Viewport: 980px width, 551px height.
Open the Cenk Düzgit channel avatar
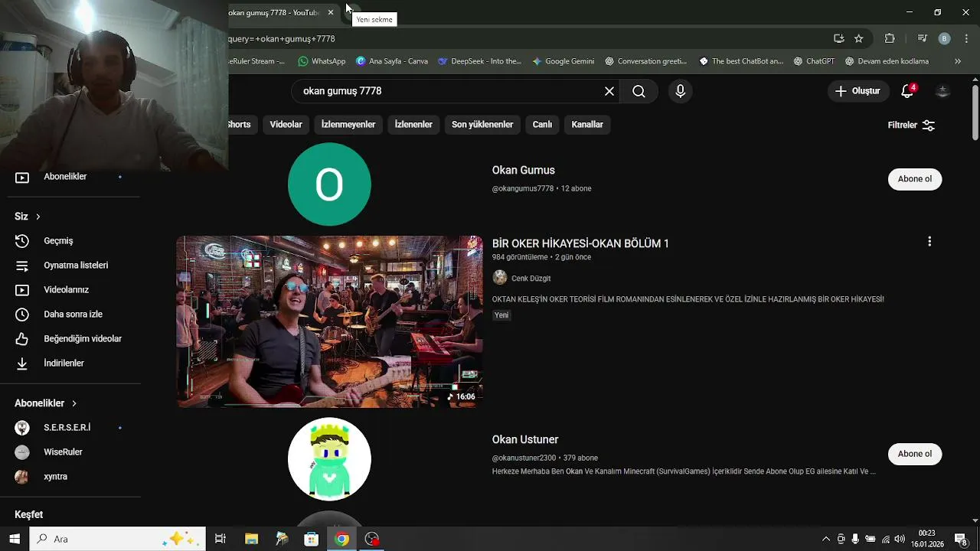500,278
